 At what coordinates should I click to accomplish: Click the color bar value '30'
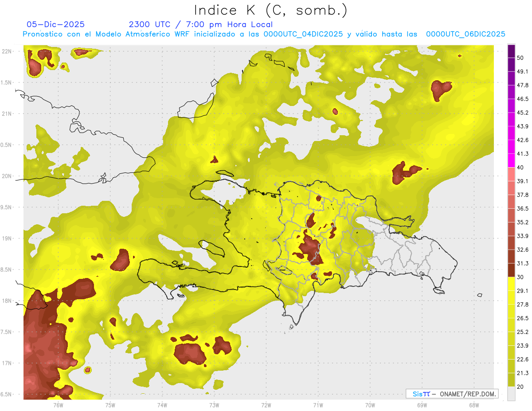point(520,277)
